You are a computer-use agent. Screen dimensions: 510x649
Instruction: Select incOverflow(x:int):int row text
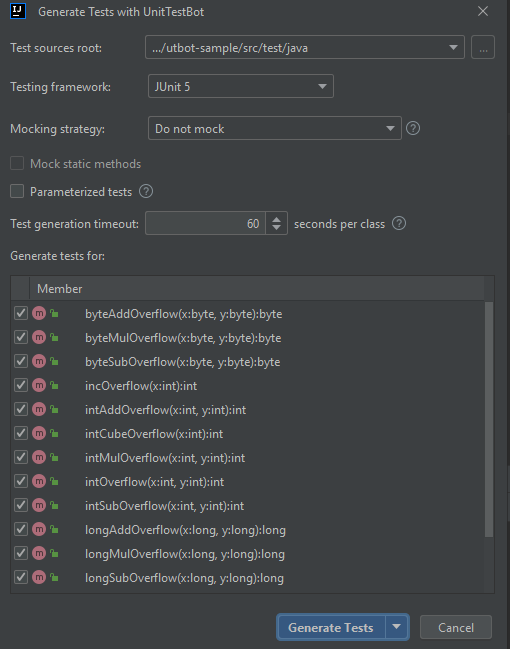(x=141, y=386)
